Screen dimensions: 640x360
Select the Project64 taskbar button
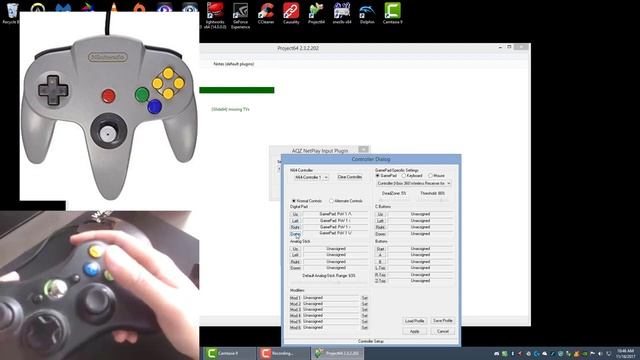pos(337,353)
